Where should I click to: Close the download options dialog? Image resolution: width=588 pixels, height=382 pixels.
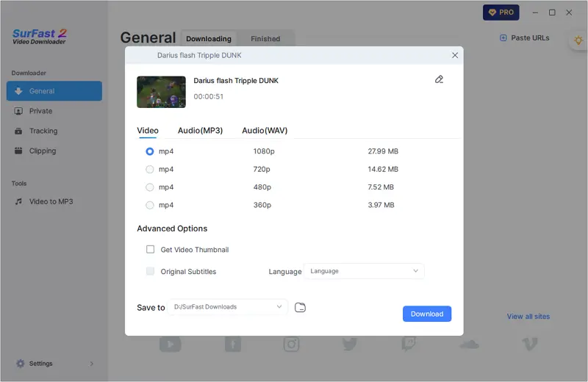pos(455,56)
